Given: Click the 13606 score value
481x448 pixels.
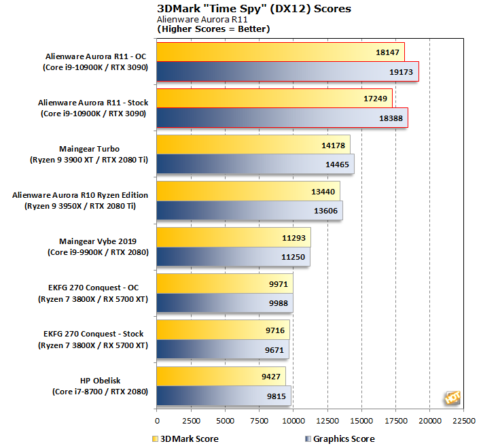Looking at the screenshot, I should (325, 211).
